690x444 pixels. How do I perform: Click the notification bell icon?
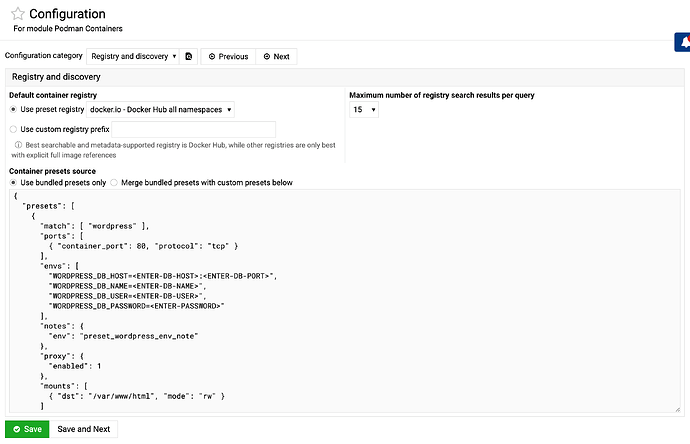coord(682,44)
